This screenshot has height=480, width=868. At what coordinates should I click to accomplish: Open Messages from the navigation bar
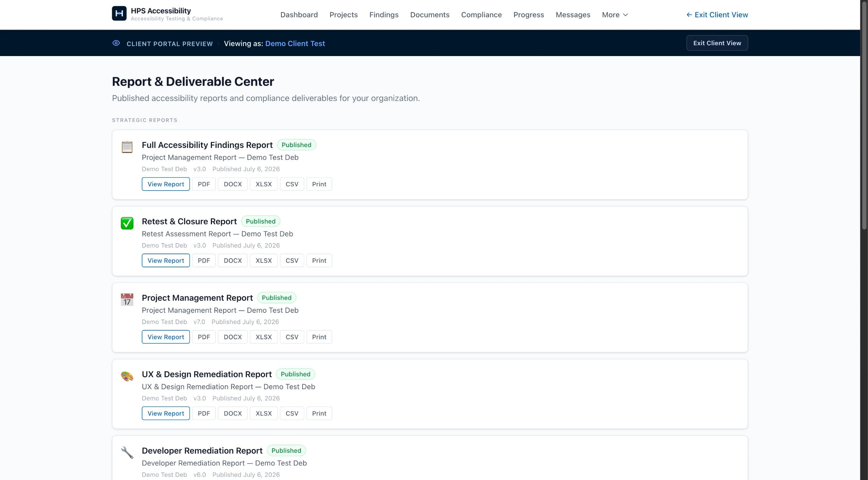click(x=573, y=15)
